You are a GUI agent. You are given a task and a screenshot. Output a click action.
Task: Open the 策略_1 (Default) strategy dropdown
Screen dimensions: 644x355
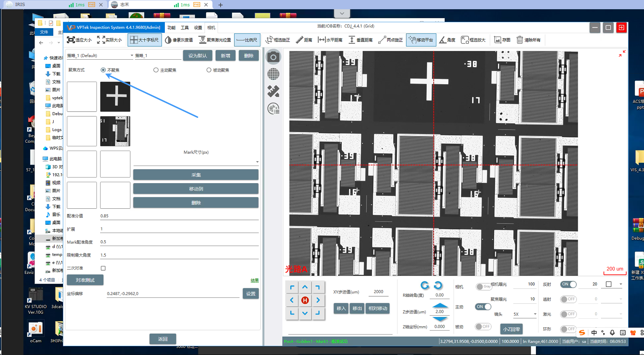pyautogui.click(x=100, y=56)
